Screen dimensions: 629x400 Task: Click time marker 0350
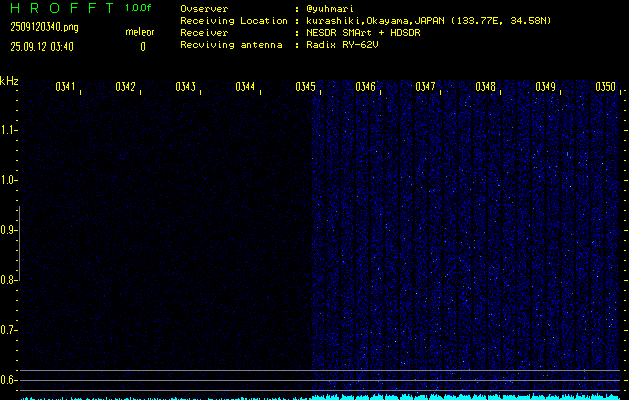pos(605,87)
